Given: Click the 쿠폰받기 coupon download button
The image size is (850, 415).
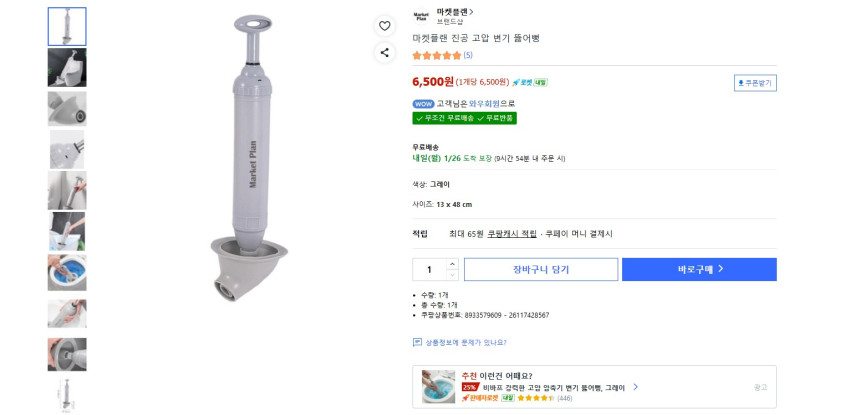Looking at the screenshot, I should (755, 83).
